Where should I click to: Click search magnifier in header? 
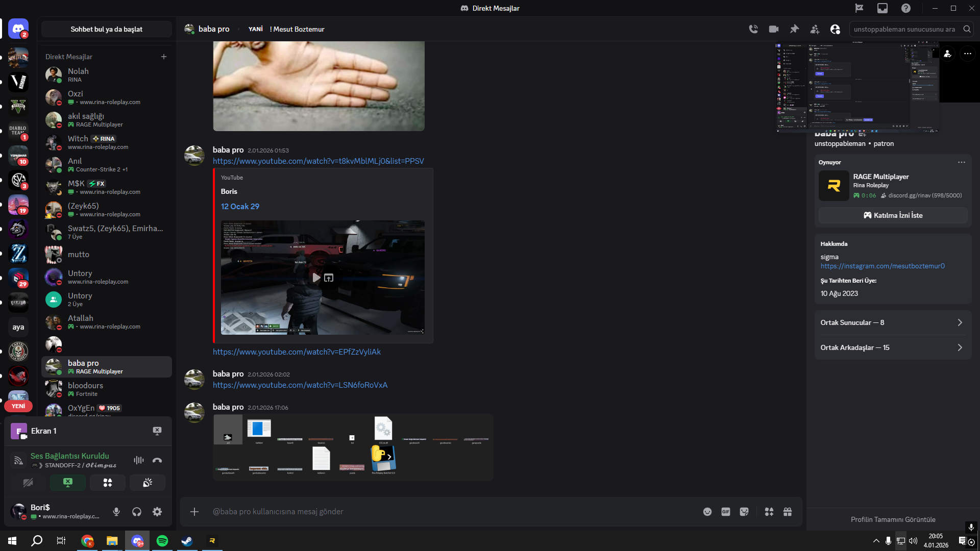tap(967, 29)
